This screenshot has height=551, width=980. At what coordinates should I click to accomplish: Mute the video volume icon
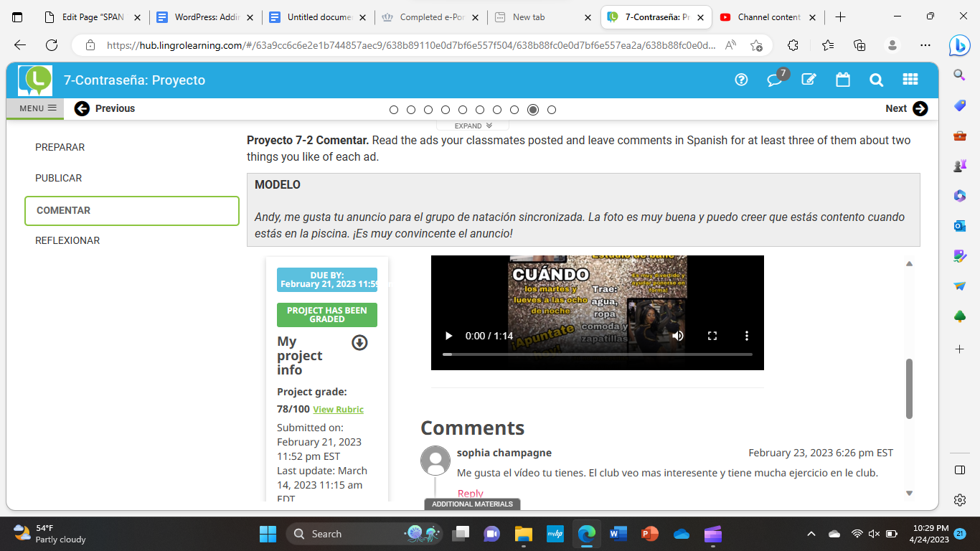(678, 336)
